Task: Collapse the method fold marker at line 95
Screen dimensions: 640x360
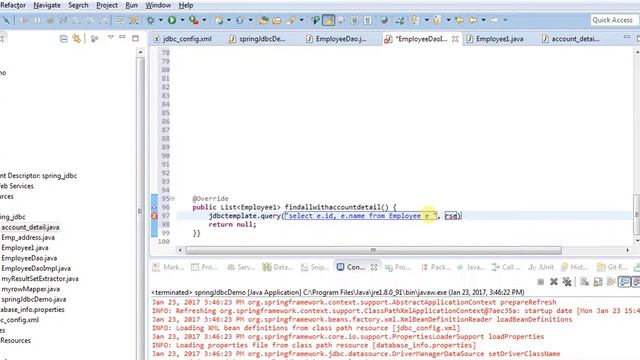Action: click(172, 199)
